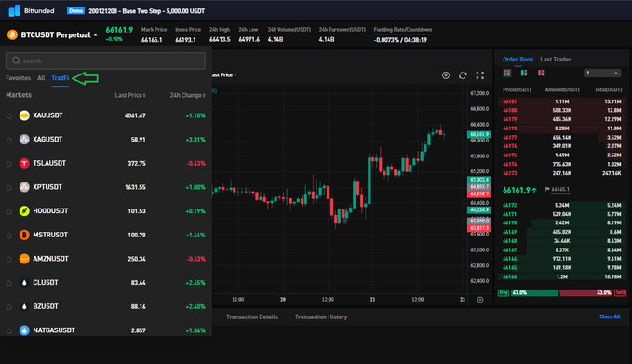Click the 66161.9 current price chart label

[478, 134]
